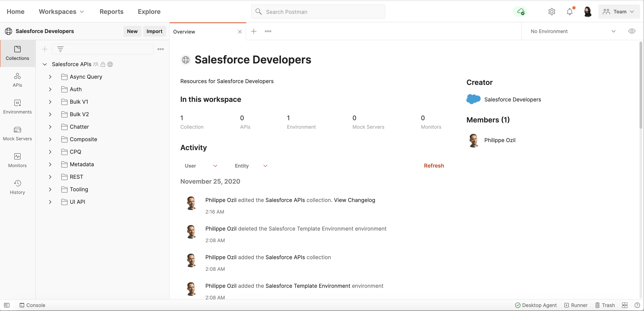Open the notifications bell

[570, 12]
